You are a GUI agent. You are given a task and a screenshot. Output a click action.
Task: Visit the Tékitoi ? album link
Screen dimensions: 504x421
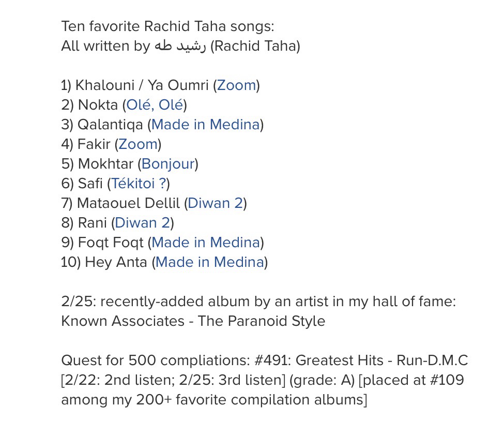click(x=138, y=184)
